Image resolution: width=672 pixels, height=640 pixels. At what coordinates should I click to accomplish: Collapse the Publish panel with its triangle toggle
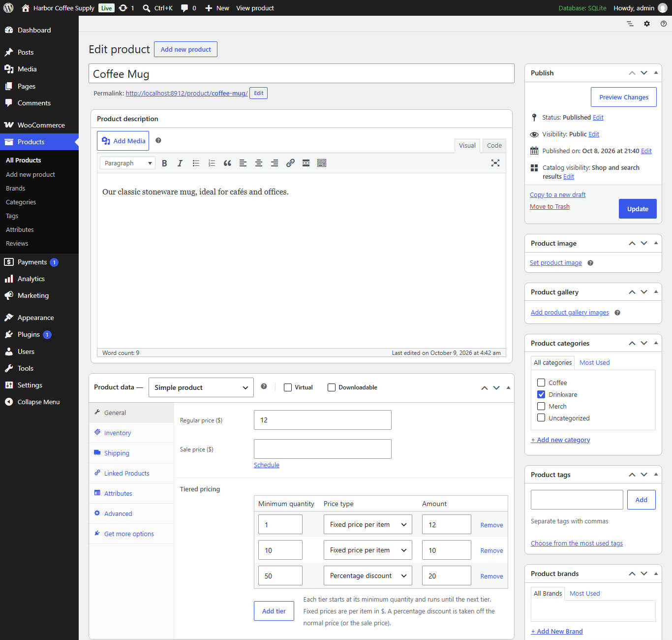pyautogui.click(x=656, y=73)
